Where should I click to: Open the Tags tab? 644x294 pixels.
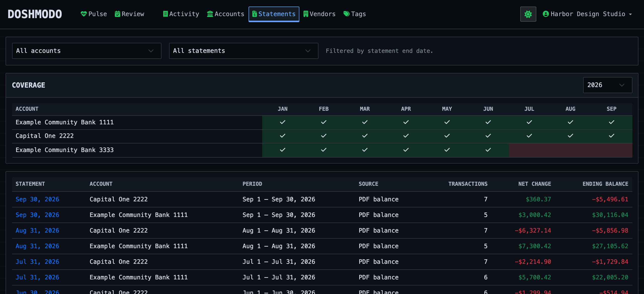point(355,14)
